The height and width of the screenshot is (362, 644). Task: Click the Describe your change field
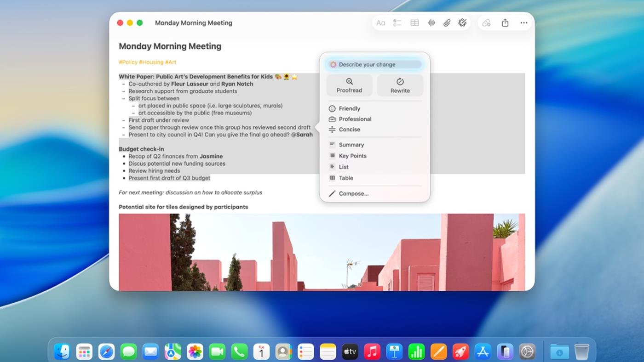(x=375, y=65)
